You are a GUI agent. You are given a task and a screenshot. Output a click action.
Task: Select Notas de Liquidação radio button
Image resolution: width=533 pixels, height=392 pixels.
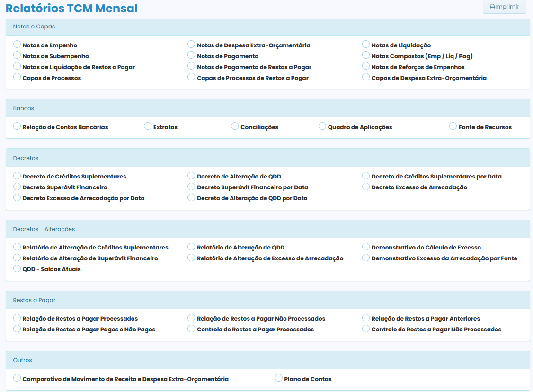[366, 44]
